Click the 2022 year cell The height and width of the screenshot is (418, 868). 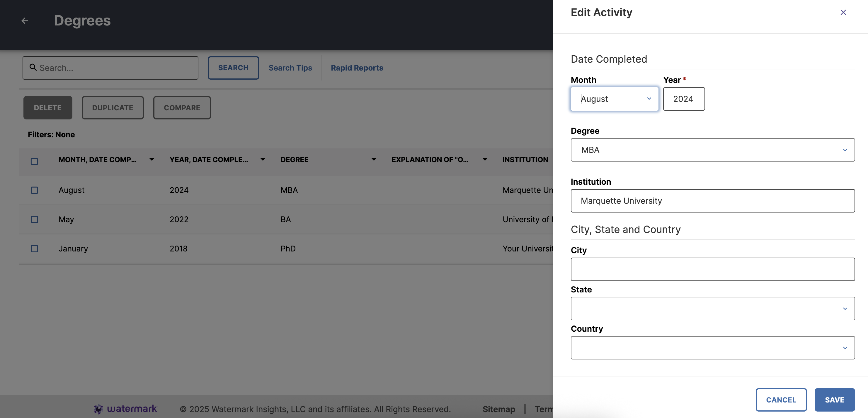(x=179, y=220)
